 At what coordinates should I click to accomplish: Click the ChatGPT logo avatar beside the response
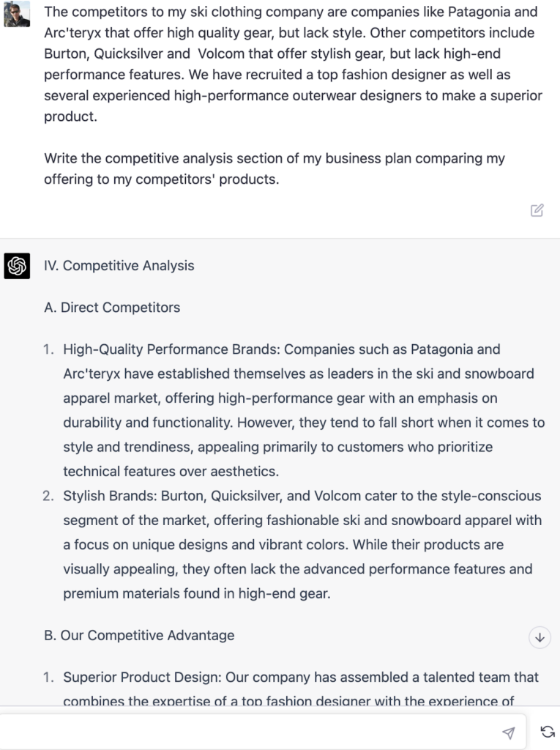15,265
